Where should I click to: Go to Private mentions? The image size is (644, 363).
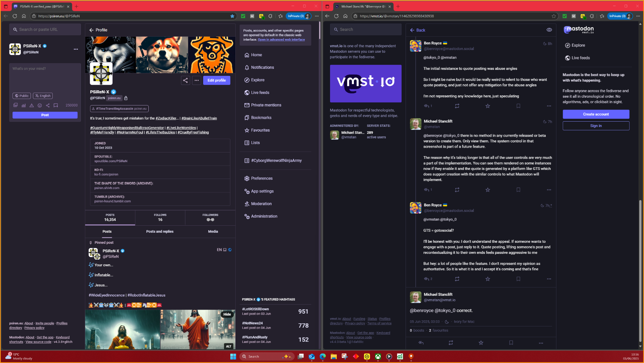(x=263, y=105)
